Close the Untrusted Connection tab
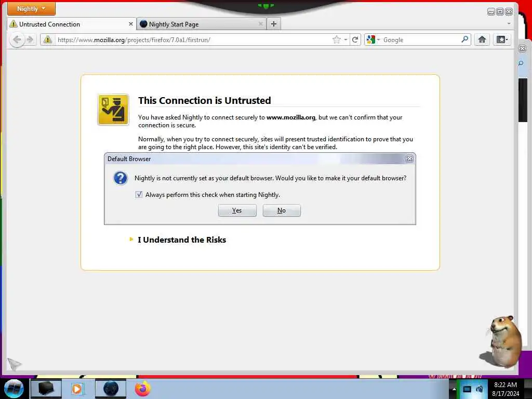 pyautogui.click(x=130, y=24)
